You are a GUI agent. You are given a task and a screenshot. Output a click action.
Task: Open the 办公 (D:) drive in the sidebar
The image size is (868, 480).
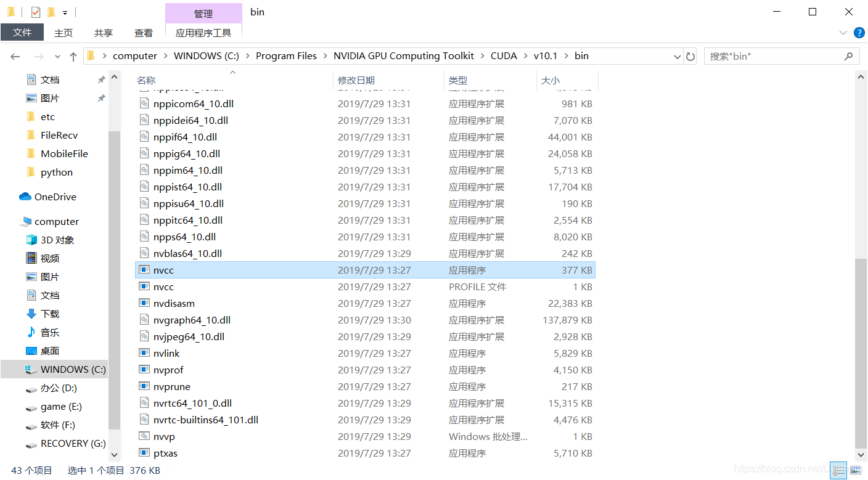tap(59, 388)
